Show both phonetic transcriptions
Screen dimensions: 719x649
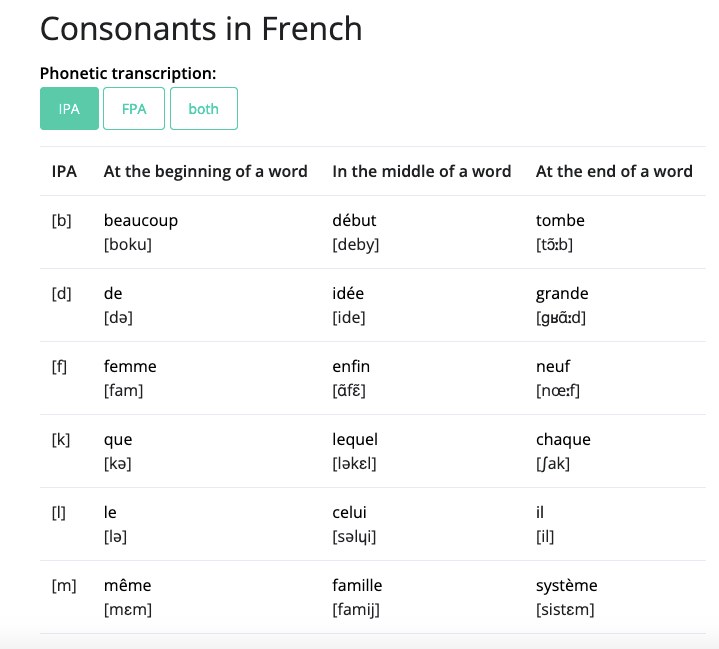pos(204,109)
